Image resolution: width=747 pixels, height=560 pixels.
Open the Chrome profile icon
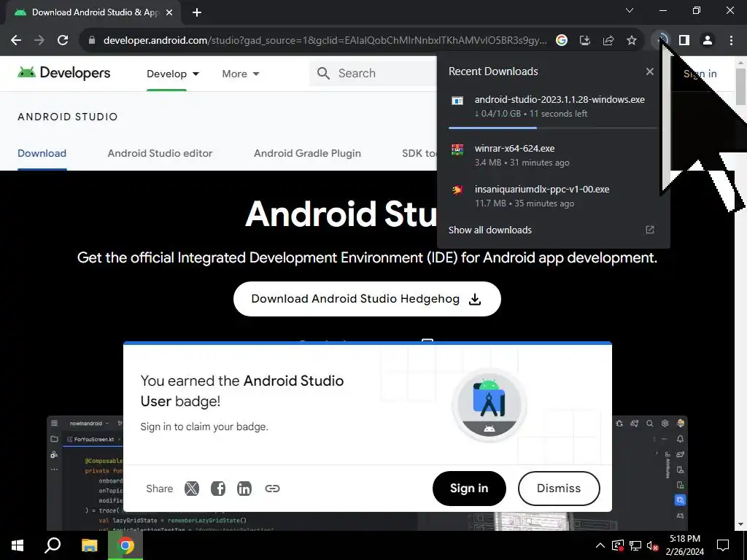tap(708, 41)
